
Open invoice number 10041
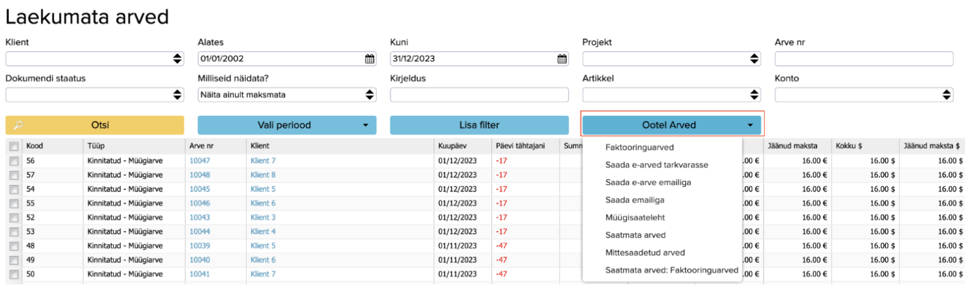tap(200, 274)
